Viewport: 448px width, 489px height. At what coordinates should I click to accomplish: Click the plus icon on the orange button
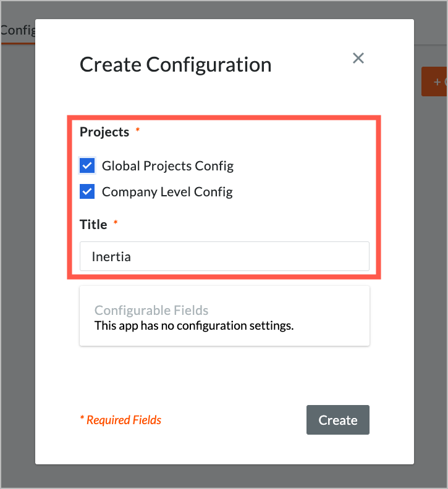(437, 82)
